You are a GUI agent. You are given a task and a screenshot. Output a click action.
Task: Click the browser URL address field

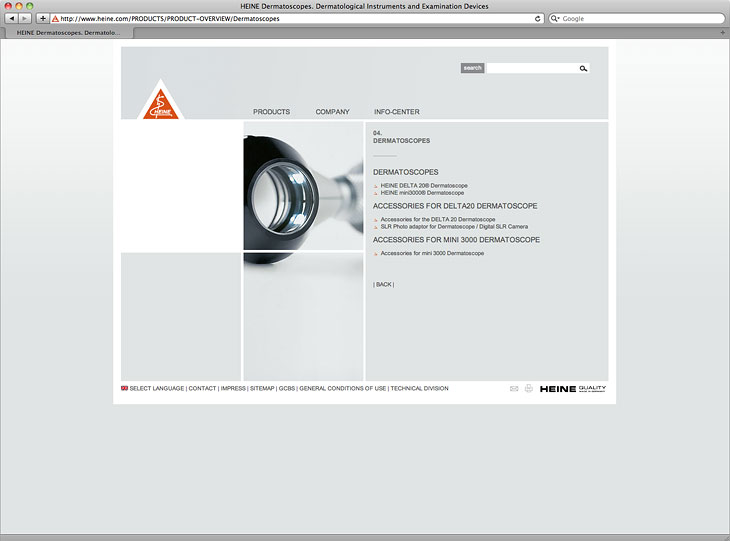pos(296,19)
